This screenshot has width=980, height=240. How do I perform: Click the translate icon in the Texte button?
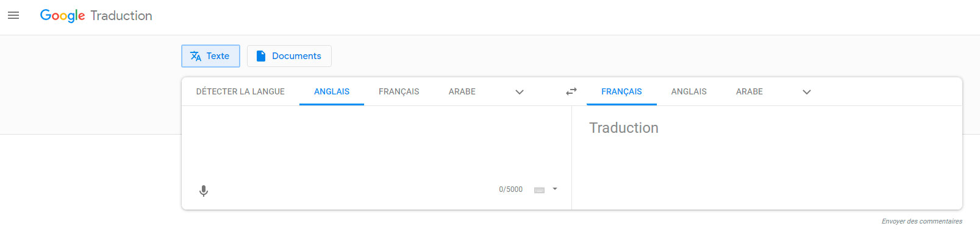pyautogui.click(x=196, y=56)
